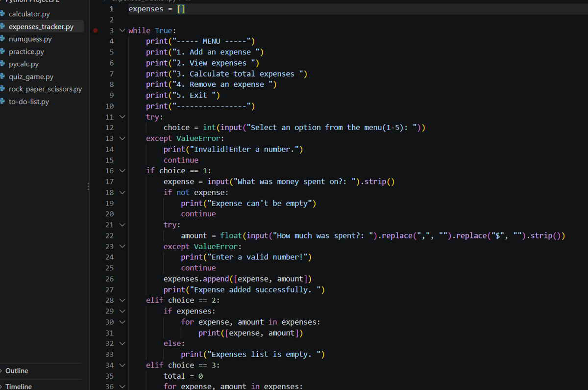Click the "----- MENU -----" print statement

pos(200,41)
